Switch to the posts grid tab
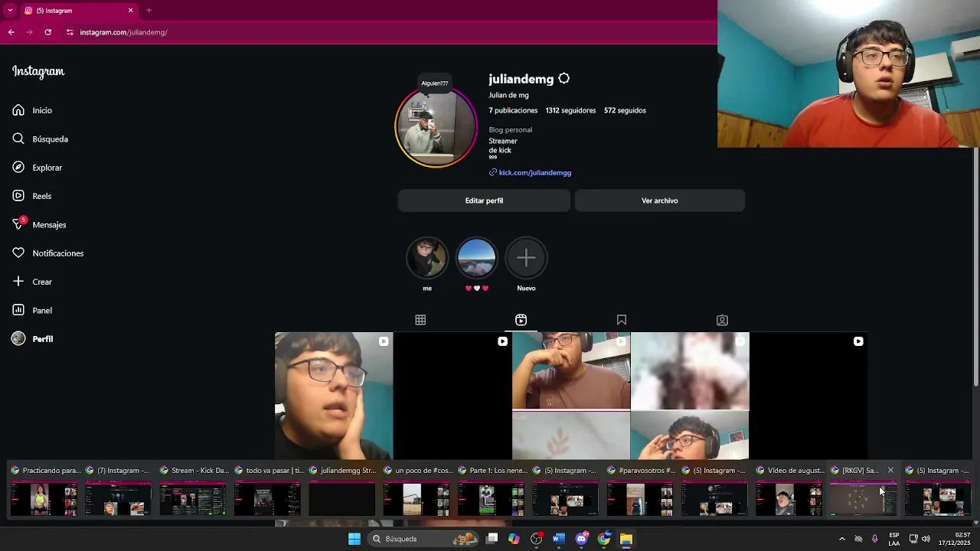The height and width of the screenshot is (551, 980). tap(420, 320)
